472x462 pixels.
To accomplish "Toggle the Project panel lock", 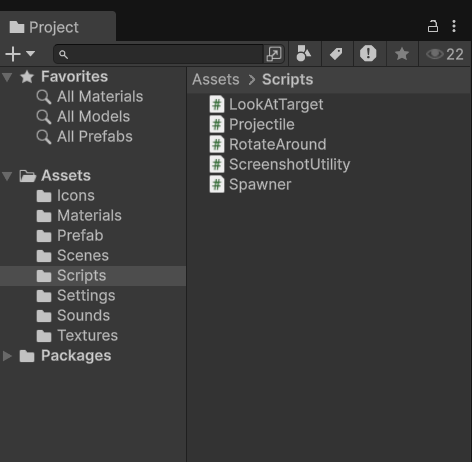I will click(433, 26).
